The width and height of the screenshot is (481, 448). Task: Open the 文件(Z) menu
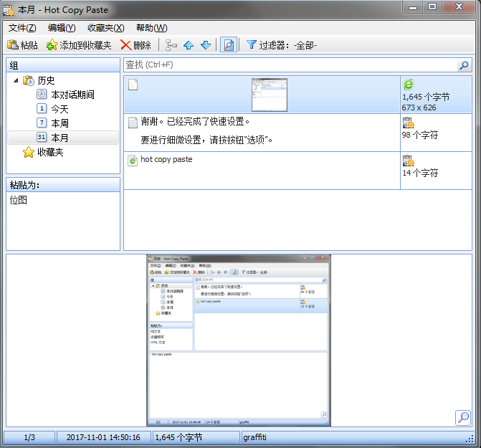[x=22, y=28]
